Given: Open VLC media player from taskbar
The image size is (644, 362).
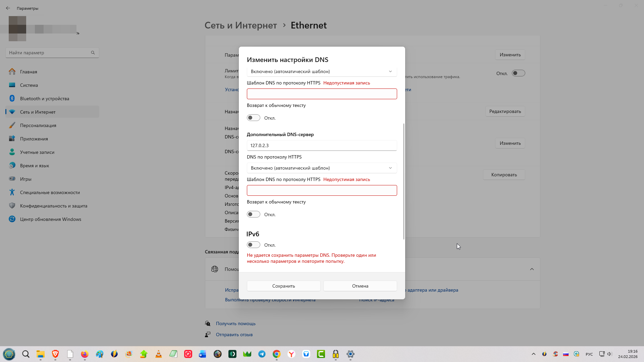Looking at the screenshot, I should point(159,354).
